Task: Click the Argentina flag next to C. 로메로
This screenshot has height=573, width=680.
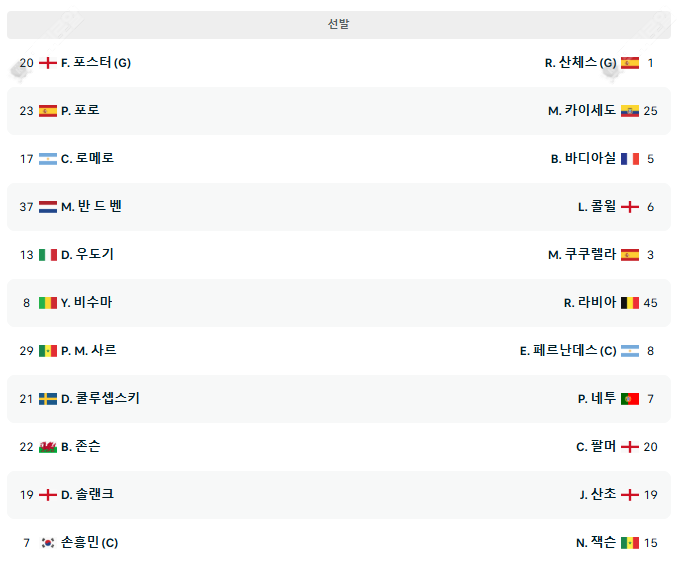Action: coord(48,159)
